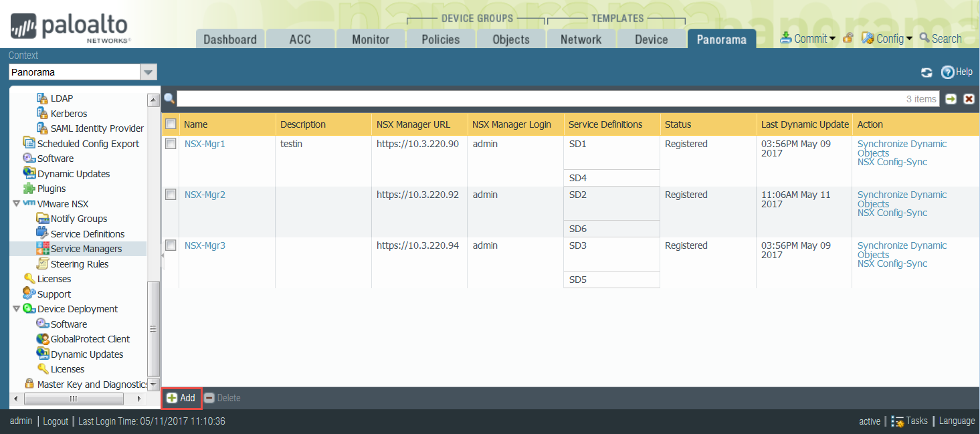Switch to the Policies tab
980x434 pixels.
(440, 39)
